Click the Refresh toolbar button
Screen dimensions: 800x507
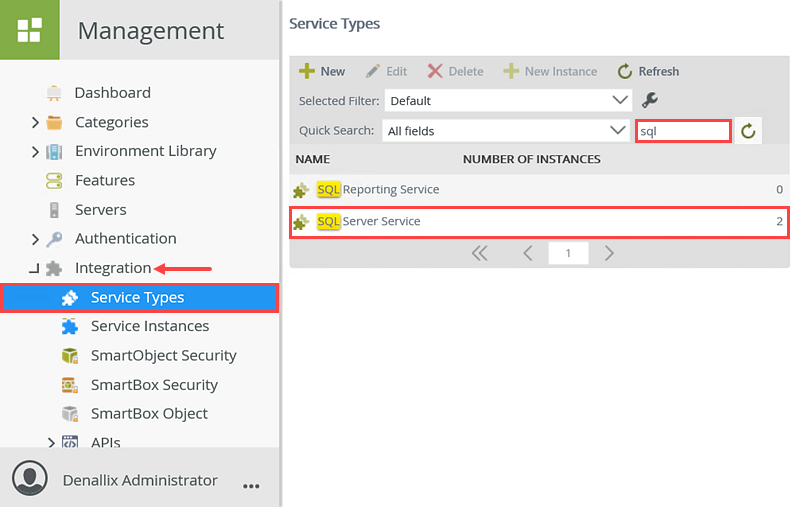click(x=648, y=71)
